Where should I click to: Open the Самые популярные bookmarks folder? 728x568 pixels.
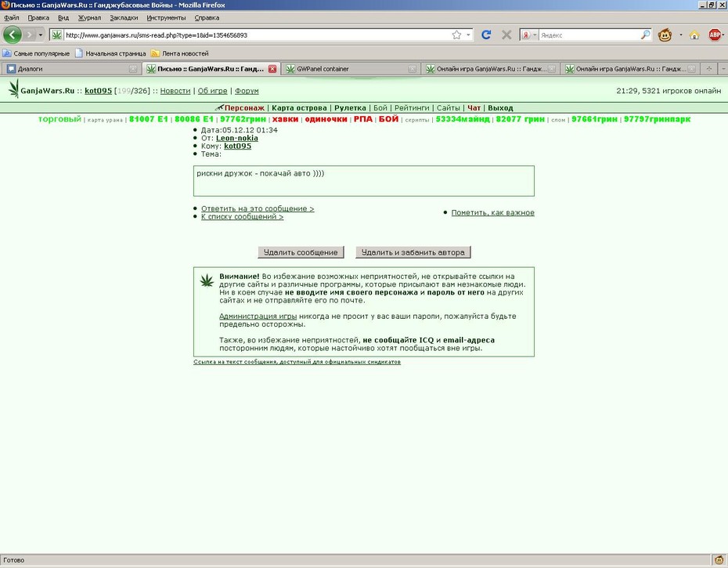(36, 53)
